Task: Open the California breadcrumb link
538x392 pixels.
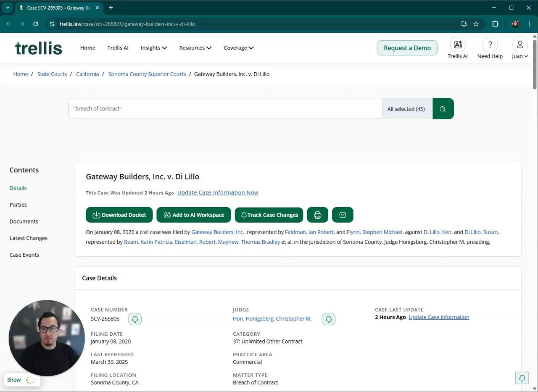Action: (x=87, y=74)
